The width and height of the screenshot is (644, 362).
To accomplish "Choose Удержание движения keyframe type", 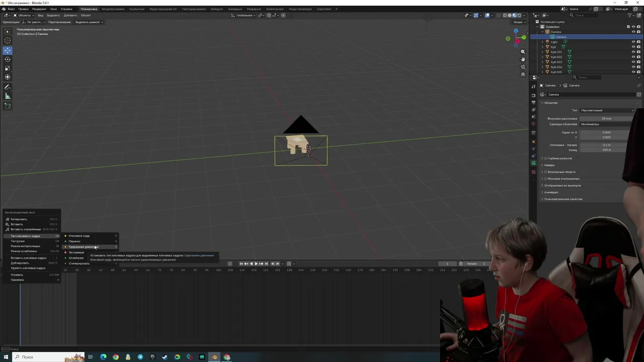I will click(91, 247).
